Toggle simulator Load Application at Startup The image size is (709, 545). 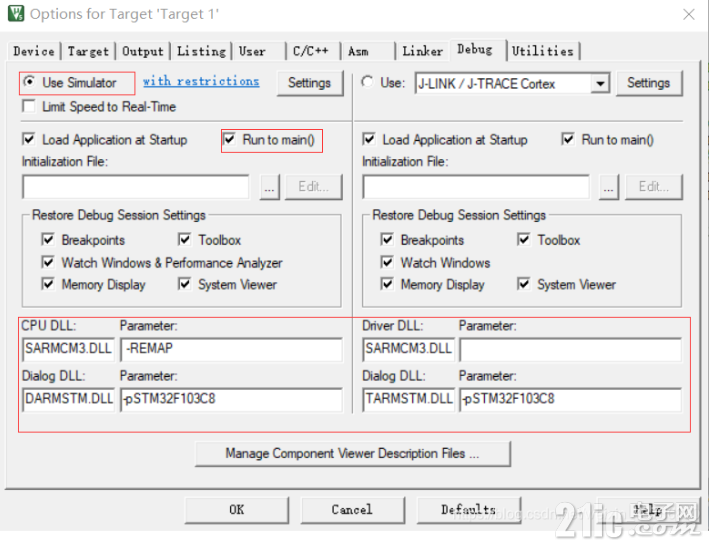29,139
